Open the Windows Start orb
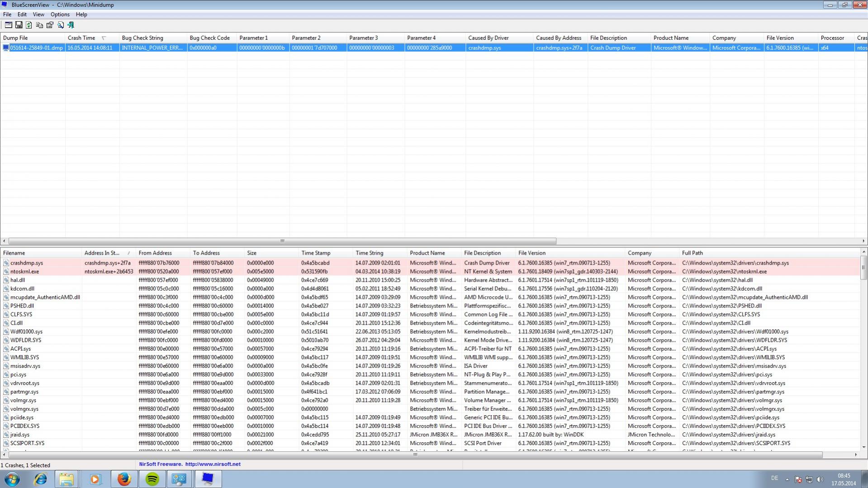Viewport: 868px width, 488px height. click(12, 479)
